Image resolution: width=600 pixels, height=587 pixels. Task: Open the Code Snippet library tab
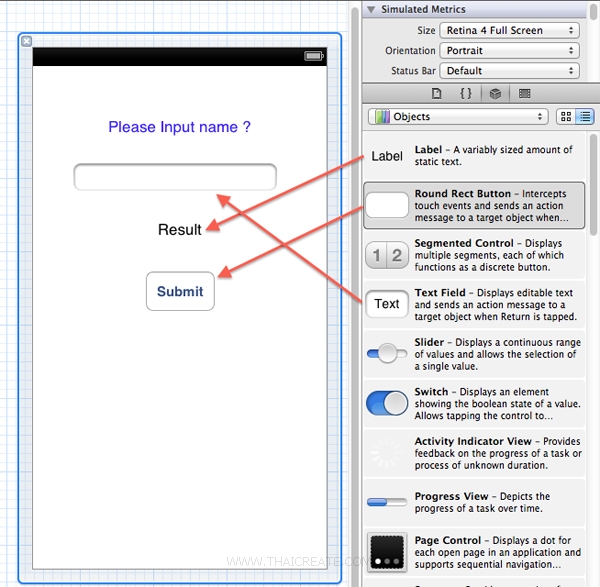point(465,93)
